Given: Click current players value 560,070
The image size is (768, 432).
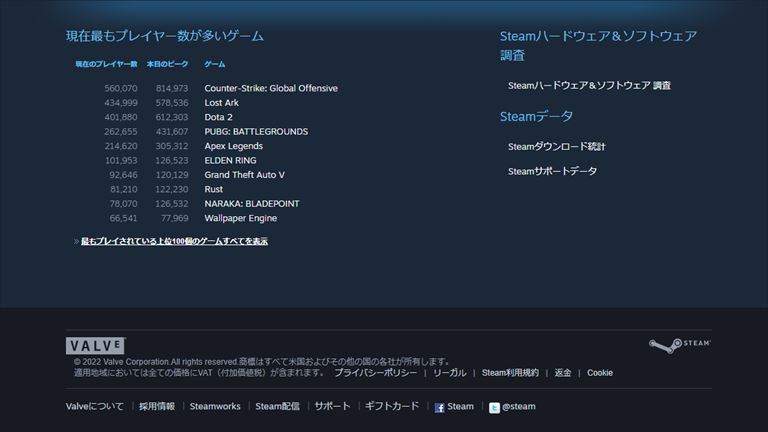Looking at the screenshot, I should pos(120,88).
